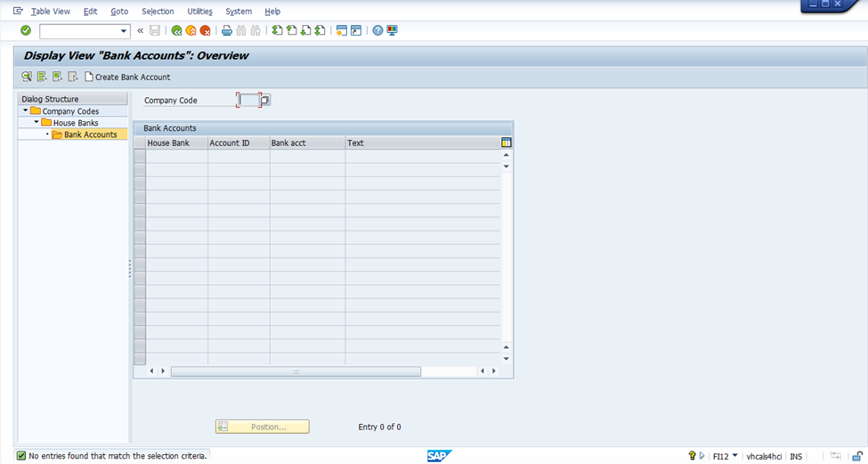
Task: Click the red Cancel icon
Action: (206, 30)
